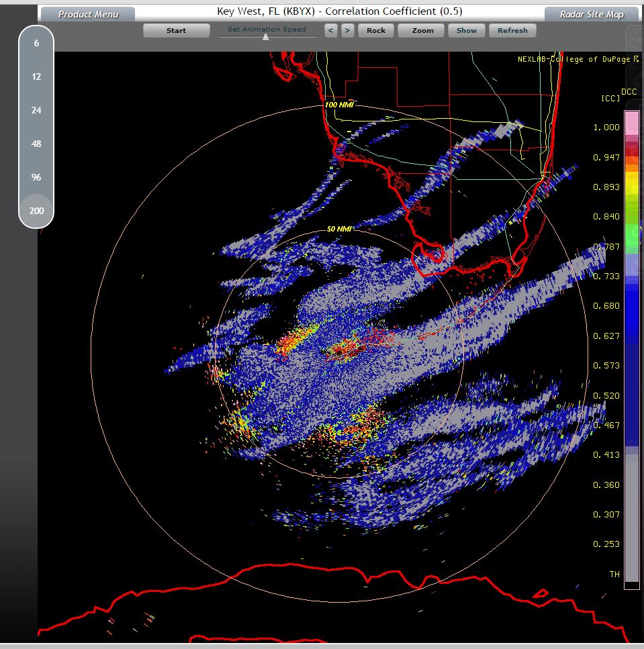Image resolution: width=644 pixels, height=649 pixels.
Task: Click the Set Animation Speed slider handle
Action: pyautogui.click(x=266, y=37)
